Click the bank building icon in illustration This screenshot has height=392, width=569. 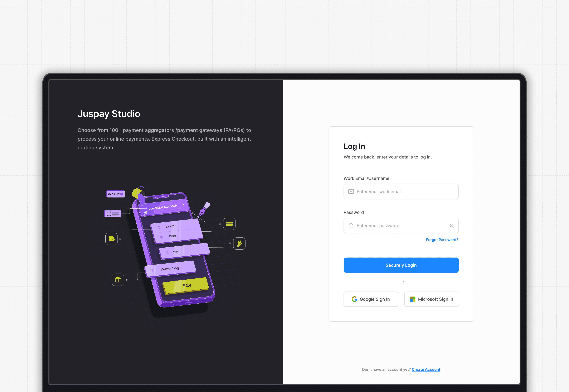click(x=118, y=280)
